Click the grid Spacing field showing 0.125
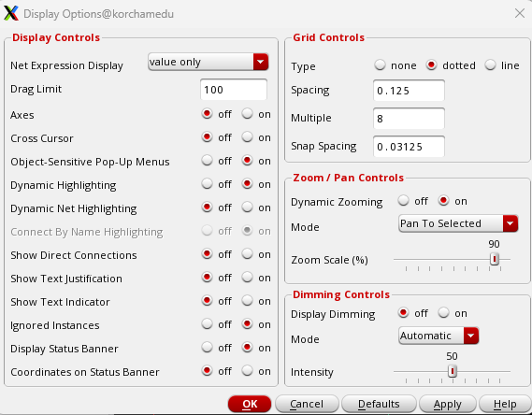Viewport: 532px width, 415px height. click(x=409, y=91)
